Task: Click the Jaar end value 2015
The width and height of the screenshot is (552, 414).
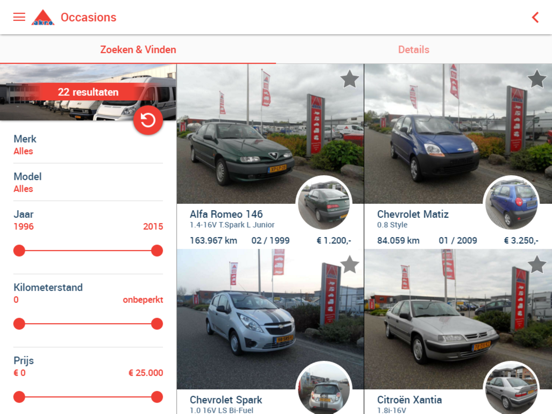Action: point(153,226)
